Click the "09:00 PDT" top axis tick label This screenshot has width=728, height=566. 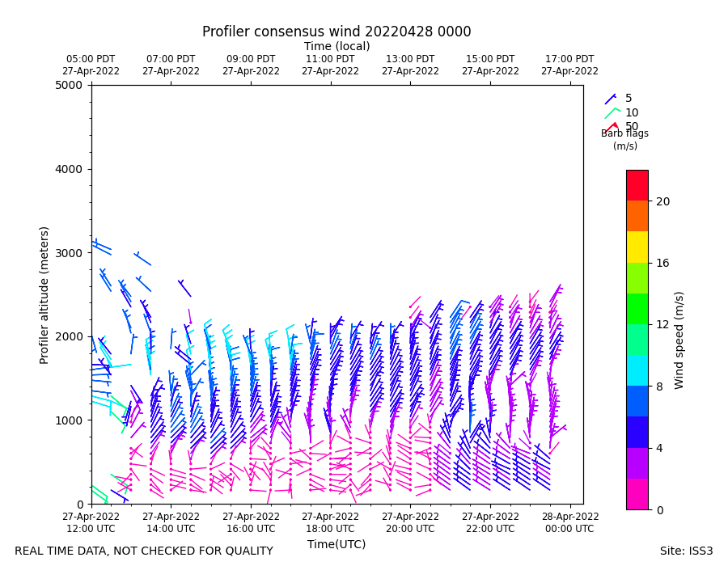tap(251, 59)
